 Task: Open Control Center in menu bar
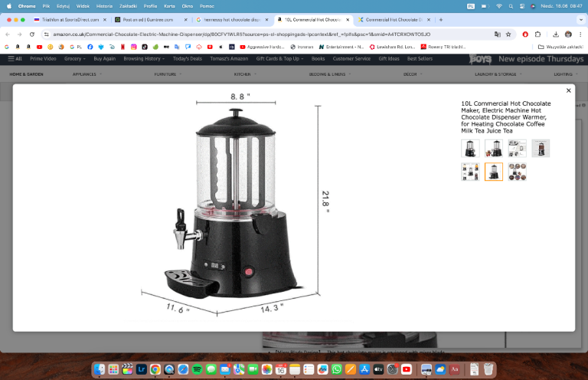pos(522,6)
